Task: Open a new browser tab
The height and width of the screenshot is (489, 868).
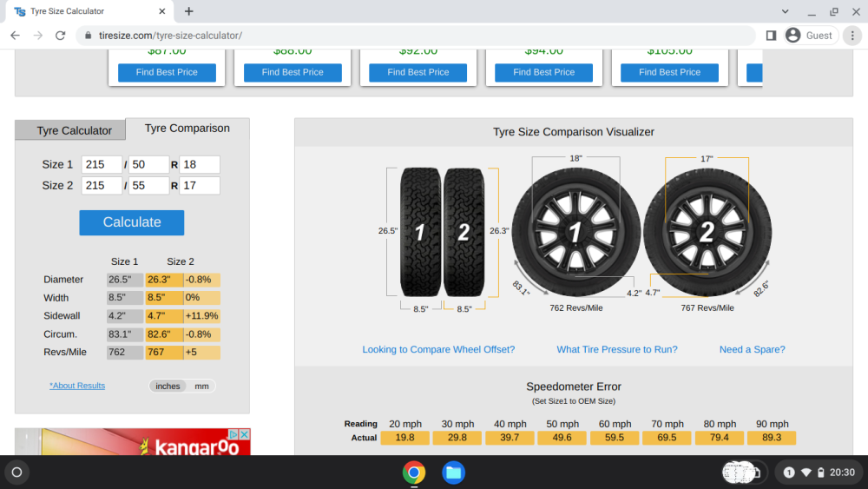Action: tap(188, 11)
